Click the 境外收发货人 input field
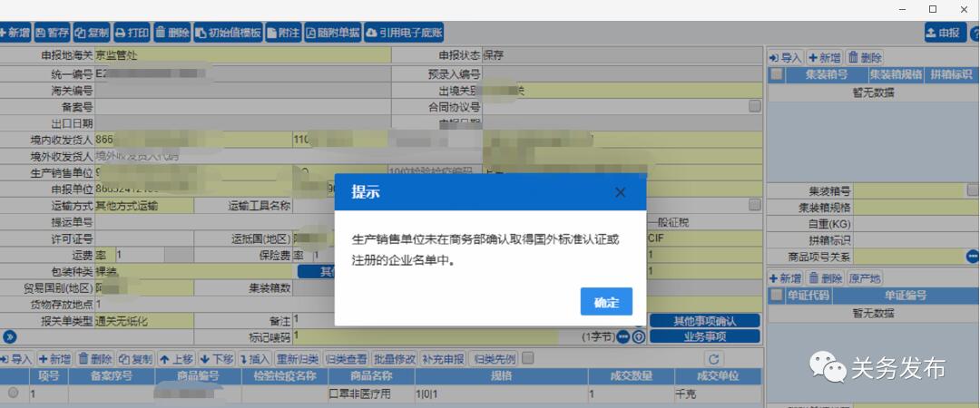This screenshot has height=408, width=980. pos(194,156)
